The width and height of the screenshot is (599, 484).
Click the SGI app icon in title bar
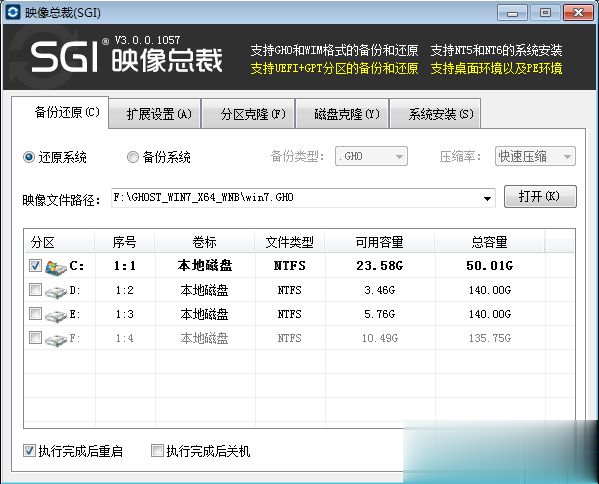point(13,12)
